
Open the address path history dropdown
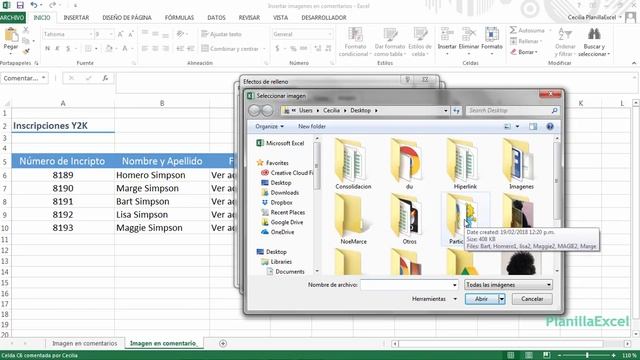click(445, 110)
